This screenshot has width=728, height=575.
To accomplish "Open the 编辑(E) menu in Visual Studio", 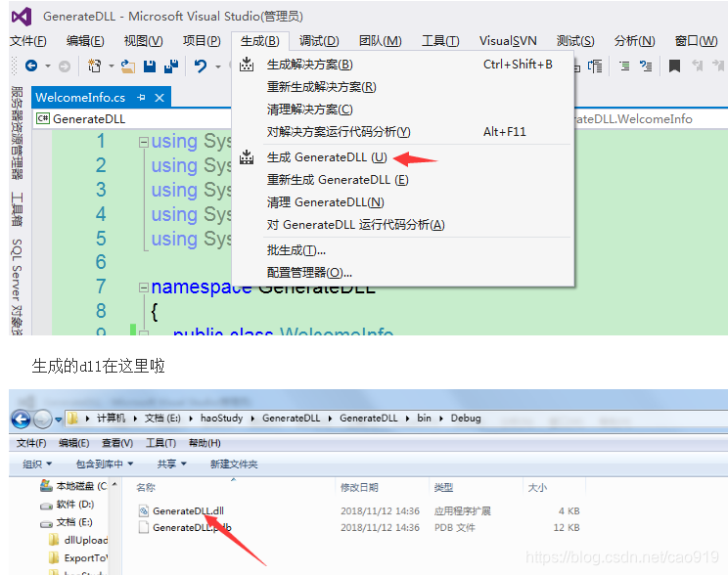I will 85,41.
